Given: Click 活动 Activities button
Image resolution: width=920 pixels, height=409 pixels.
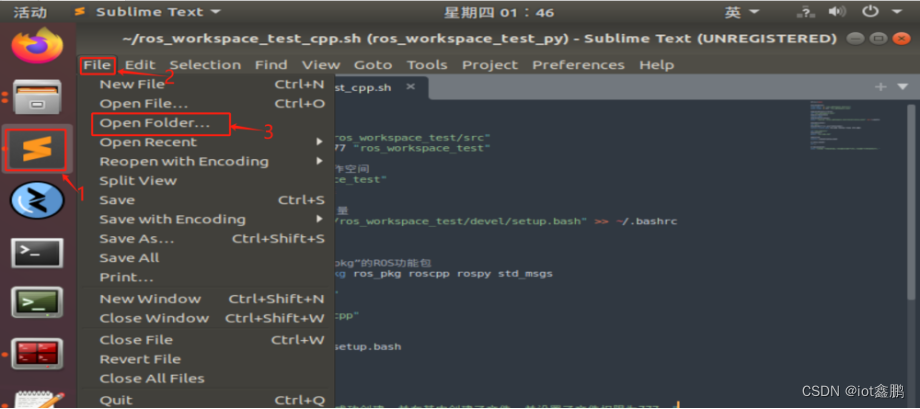Looking at the screenshot, I should tap(30, 12).
